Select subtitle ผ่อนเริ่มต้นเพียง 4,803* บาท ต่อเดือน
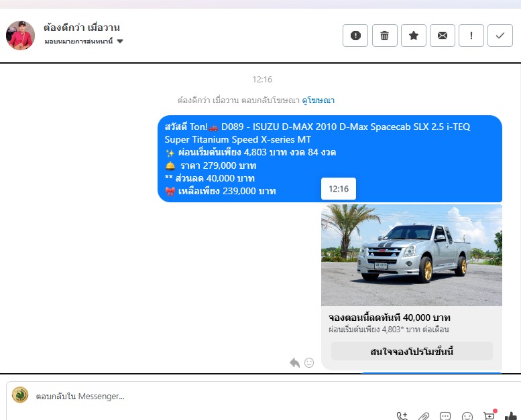This screenshot has height=420, width=521. click(x=388, y=330)
